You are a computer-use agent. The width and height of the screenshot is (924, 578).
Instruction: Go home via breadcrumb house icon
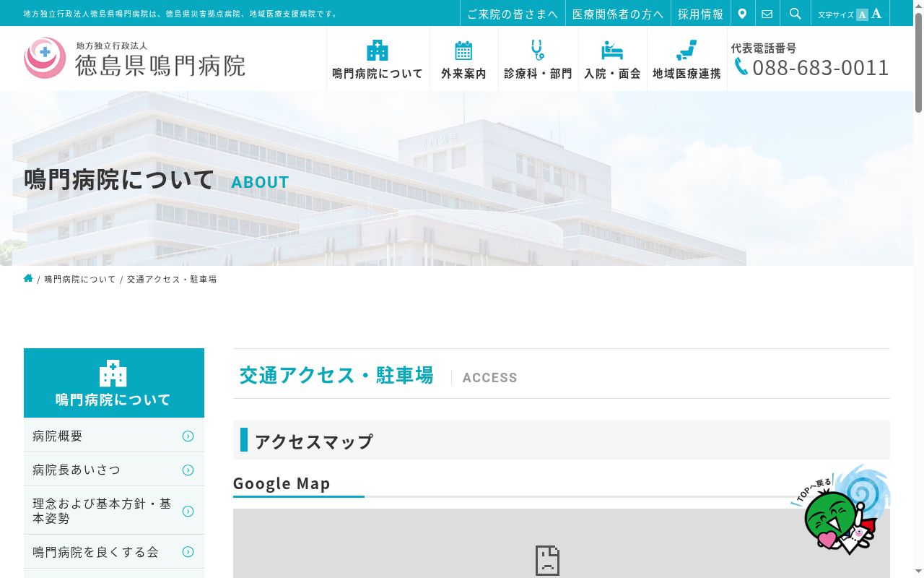[28, 278]
